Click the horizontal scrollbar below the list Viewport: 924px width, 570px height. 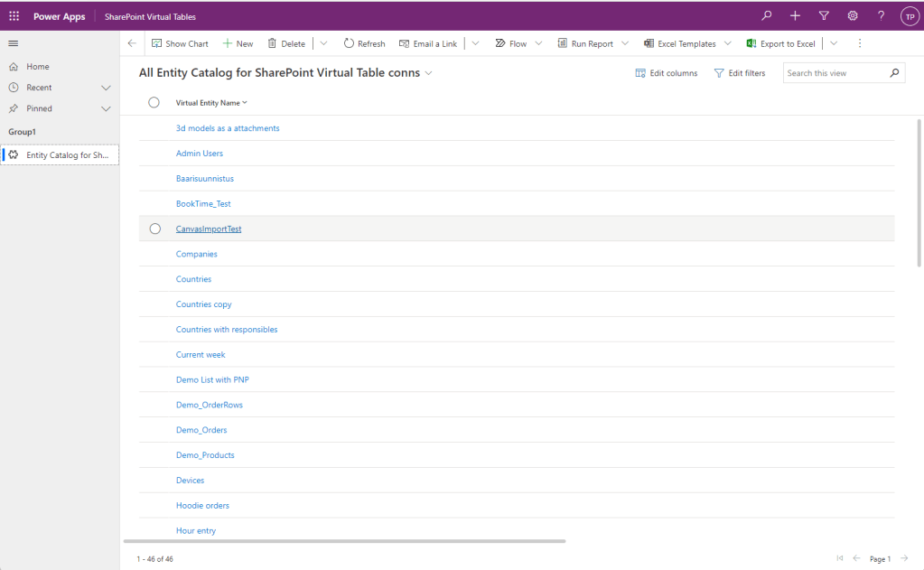tap(343, 541)
